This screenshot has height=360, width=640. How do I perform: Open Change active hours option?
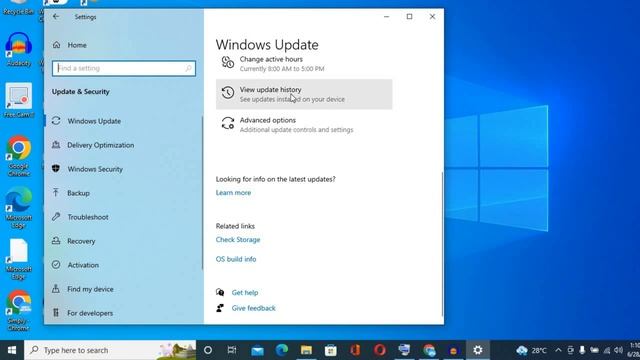(x=304, y=64)
